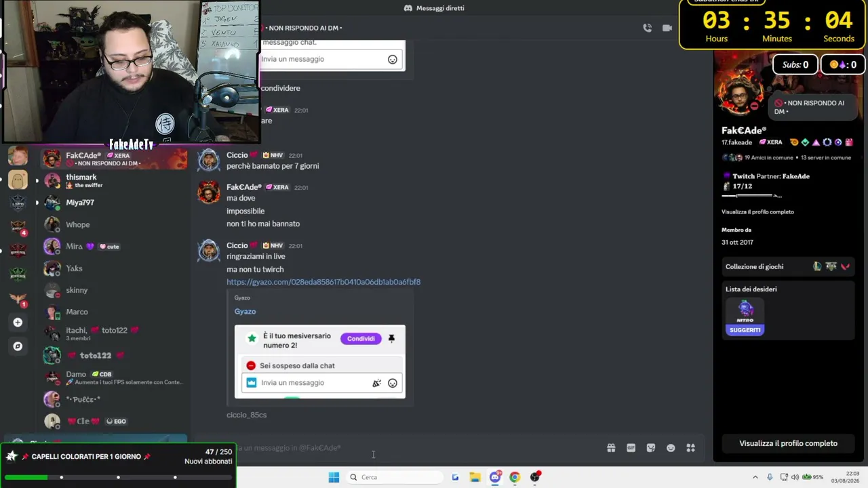Screen dimensions: 868x488
Task: Click the Gyazo embed title link
Action: coord(245,312)
